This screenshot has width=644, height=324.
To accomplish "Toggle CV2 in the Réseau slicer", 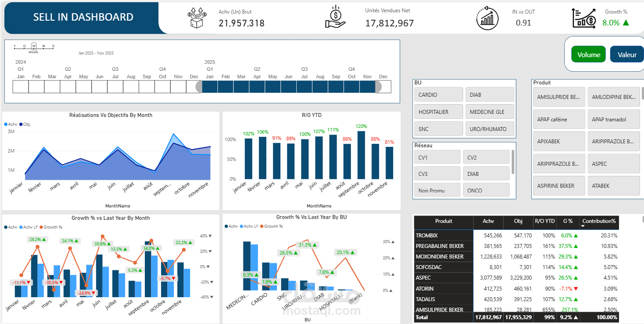I will coord(486,157).
